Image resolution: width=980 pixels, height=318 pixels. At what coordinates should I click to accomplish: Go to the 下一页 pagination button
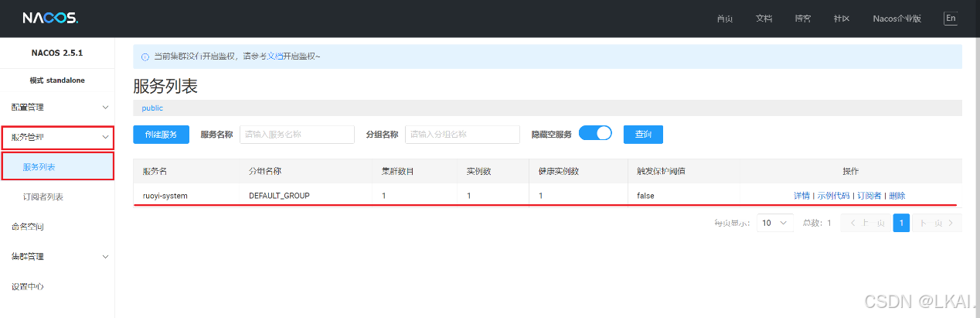click(937, 223)
